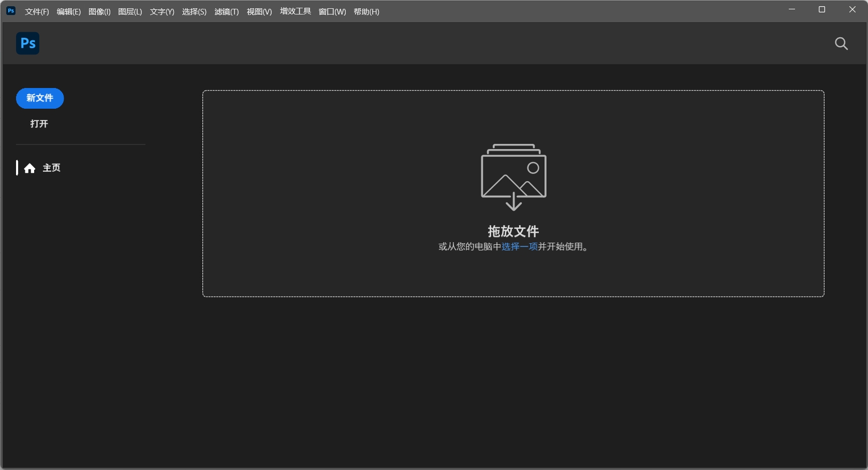This screenshot has height=470, width=868.
Task: Click the small Ps title bar icon
Action: pos(11,11)
